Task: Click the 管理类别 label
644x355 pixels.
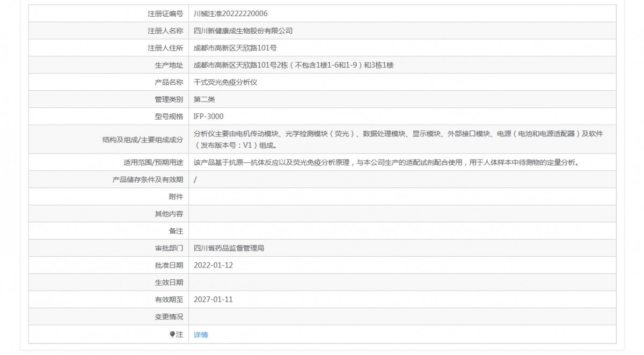Action: pos(169,99)
